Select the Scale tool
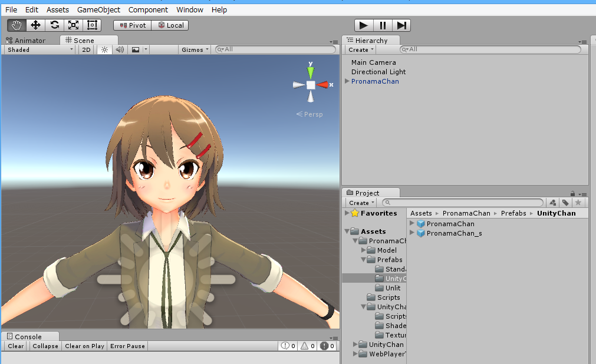The height and width of the screenshot is (364, 596). click(x=73, y=25)
